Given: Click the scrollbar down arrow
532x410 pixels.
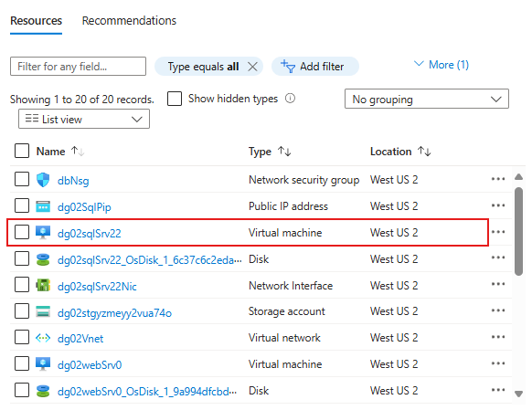Looking at the screenshot, I should click(518, 394).
